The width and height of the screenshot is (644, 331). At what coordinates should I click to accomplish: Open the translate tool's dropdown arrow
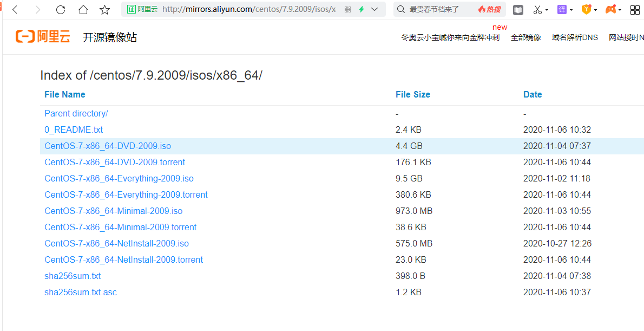571,9
